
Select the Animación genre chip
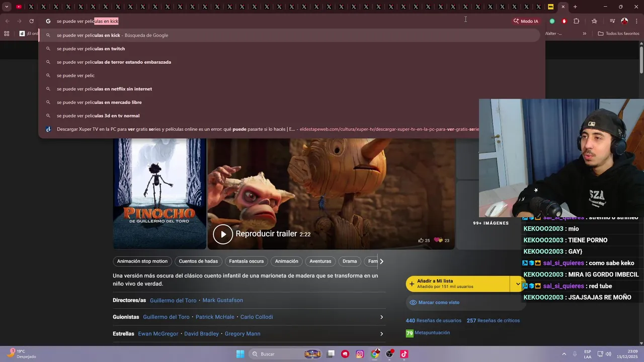[x=287, y=261]
